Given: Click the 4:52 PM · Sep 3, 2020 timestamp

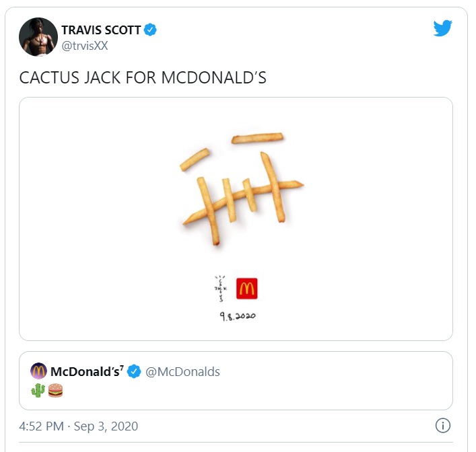Looking at the screenshot, I should click(x=78, y=426).
